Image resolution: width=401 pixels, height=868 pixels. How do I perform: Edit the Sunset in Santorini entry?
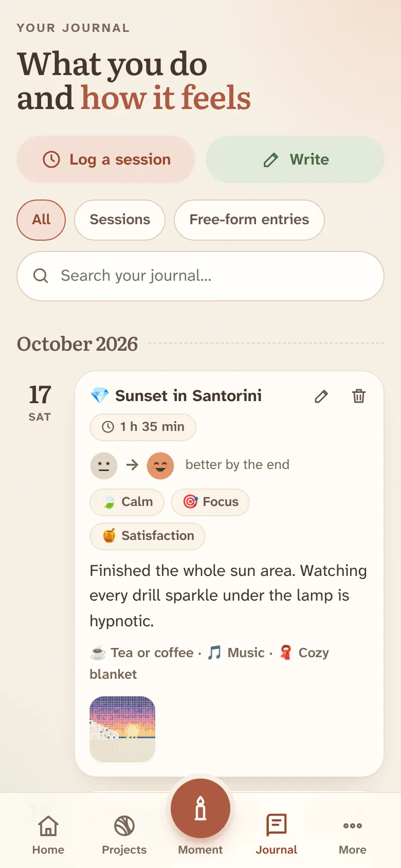pyautogui.click(x=321, y=396)
